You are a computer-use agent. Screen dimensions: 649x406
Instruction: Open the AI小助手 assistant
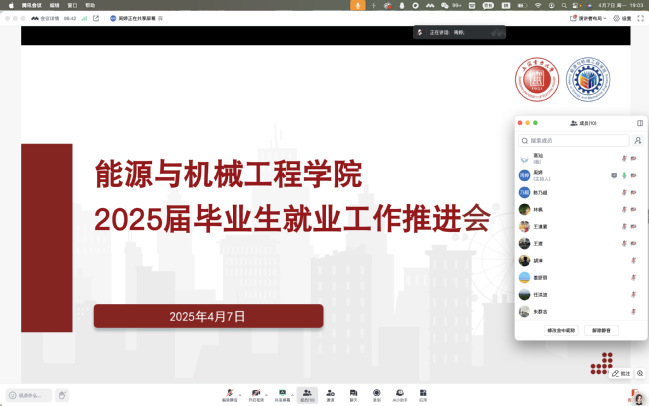399,394
